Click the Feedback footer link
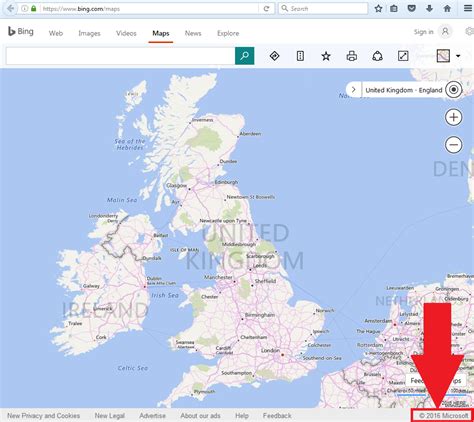The height and width of the screenshot is (422, 474). coord(277,416)
